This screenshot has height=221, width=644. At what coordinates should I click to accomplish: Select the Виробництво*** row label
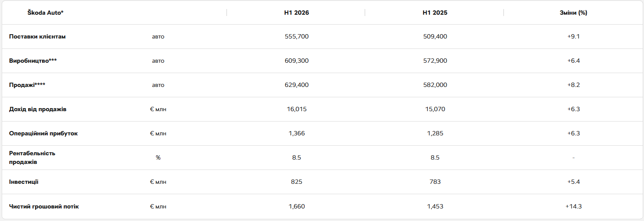pyautogui.click(x=33, y=61)
